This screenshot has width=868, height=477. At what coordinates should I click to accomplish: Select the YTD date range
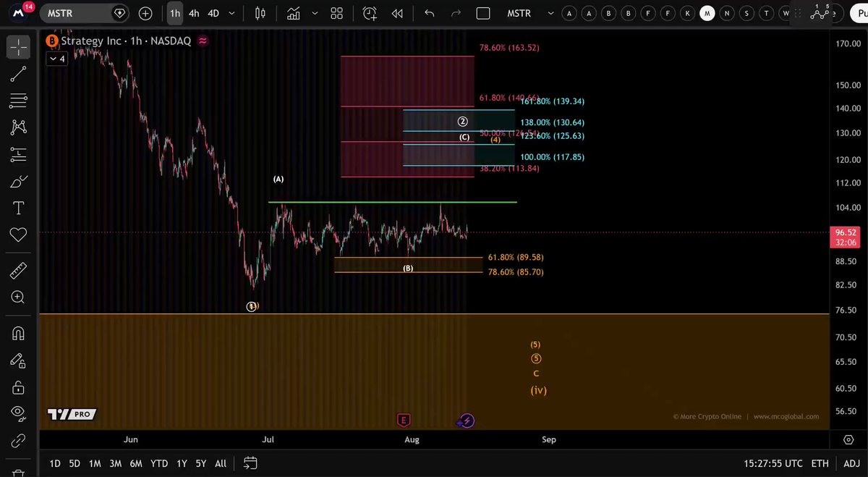pos(158,463)
